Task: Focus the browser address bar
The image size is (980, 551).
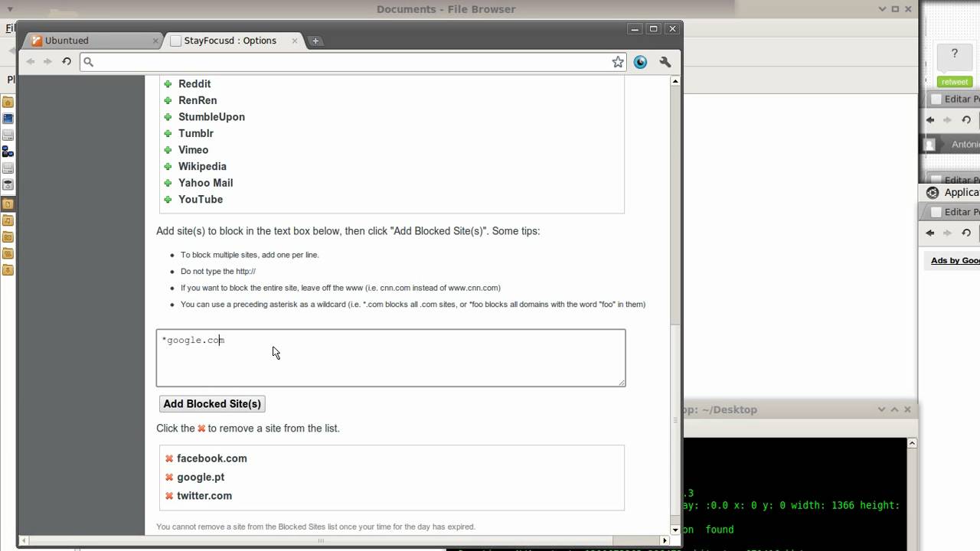Action: coord(352,62)
